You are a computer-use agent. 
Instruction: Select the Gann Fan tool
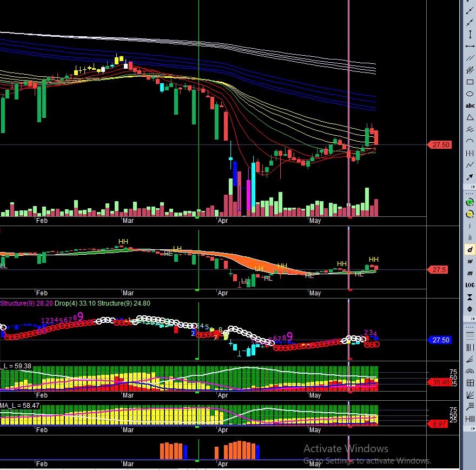click(x=470, y=395)
